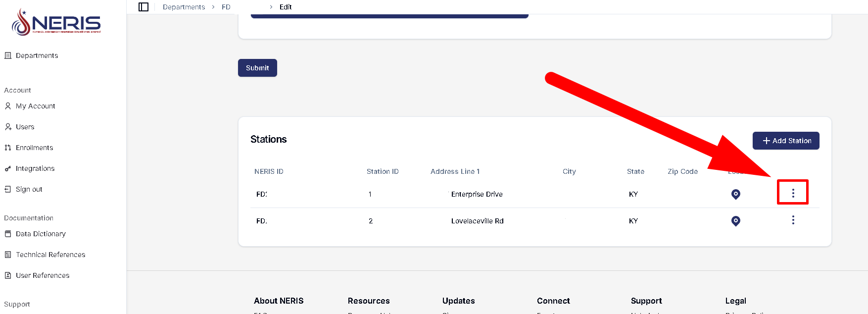Viewport: 868px width, 314px height.
Task: Open Enrollments from sidebar
Action: [x=34, y=148]
